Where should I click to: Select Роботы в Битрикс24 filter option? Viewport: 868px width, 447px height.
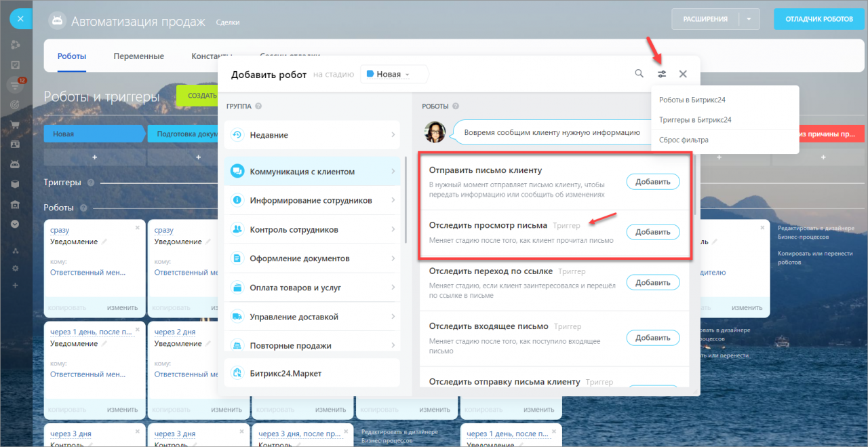pos(692,100)
